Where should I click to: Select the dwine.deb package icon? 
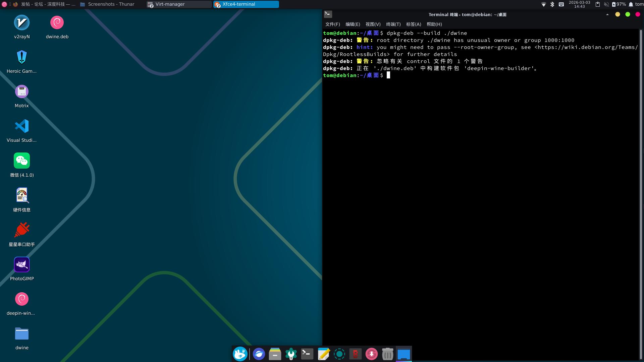pyautogui.click(x=57, y=23)
